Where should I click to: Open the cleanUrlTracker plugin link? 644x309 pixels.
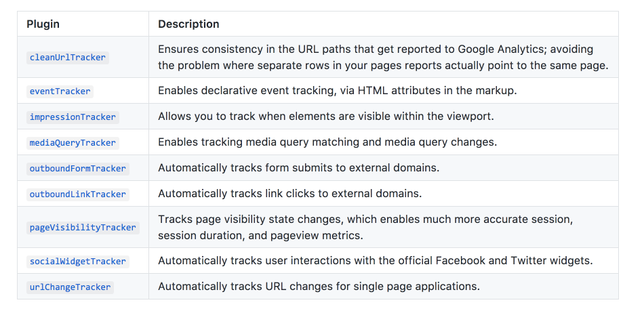coord(68,58)
